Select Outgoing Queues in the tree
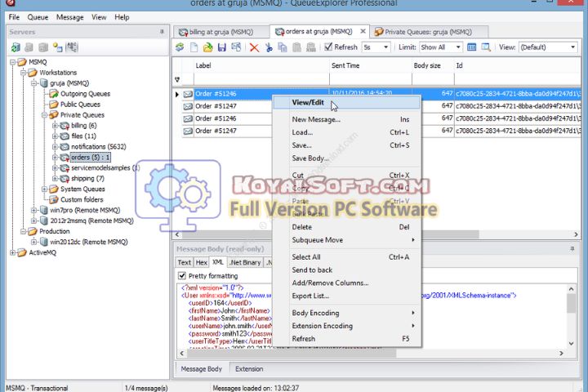Viewport: 588px width, 392px height. pyautogui.click(x=85, y=94)
